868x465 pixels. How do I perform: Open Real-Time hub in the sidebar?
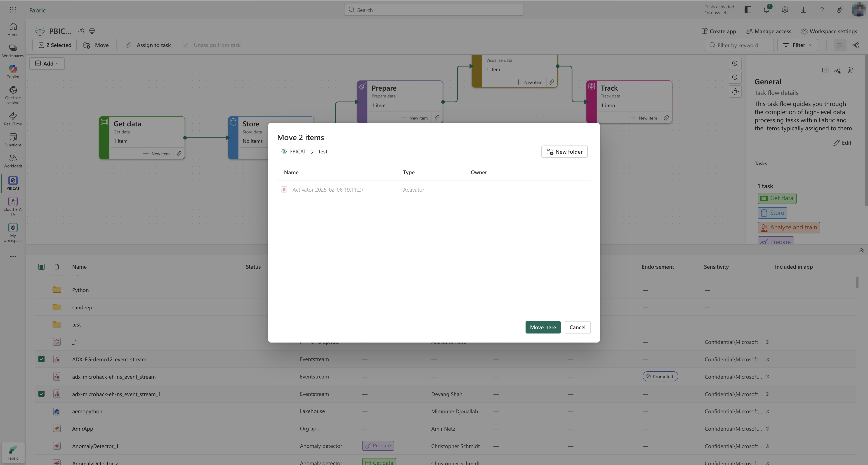click(x=13, y=119)
